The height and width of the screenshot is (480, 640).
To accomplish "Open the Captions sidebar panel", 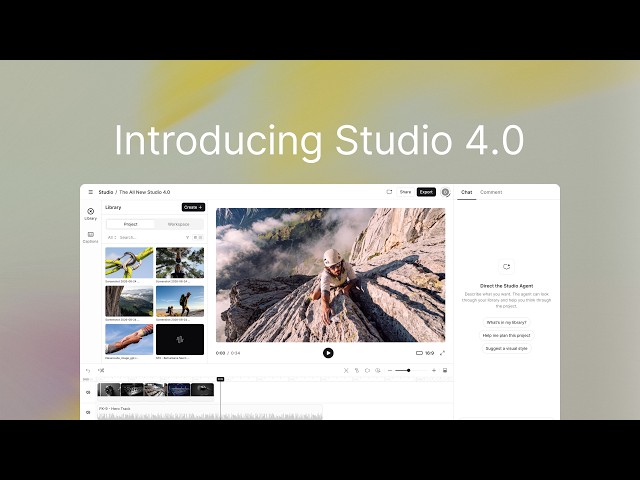I will (x=91, y=237).
